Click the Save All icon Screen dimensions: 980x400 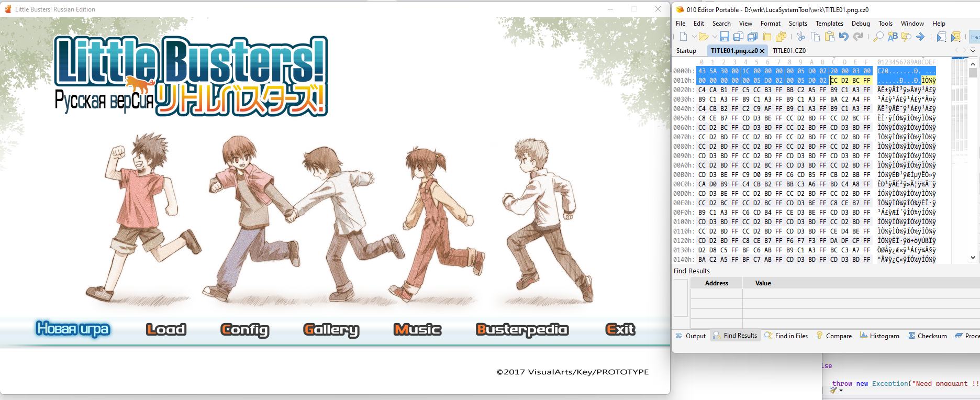(x=753, y=37)
